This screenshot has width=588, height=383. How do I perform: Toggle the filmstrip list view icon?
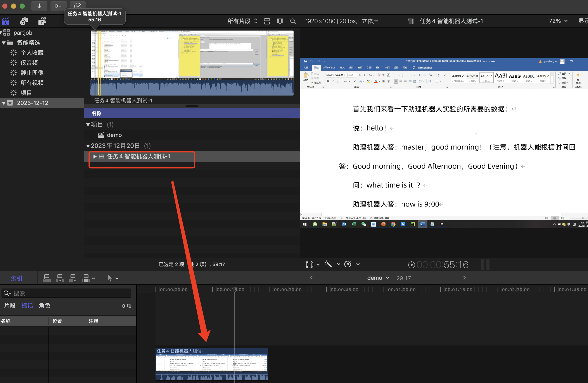point(267,21)
